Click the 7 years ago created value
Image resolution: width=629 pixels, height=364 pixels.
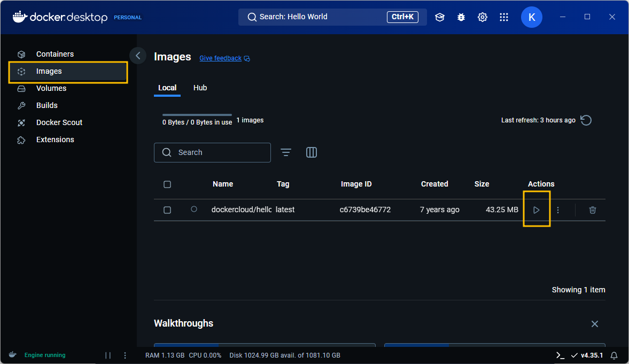click(440, 210)
